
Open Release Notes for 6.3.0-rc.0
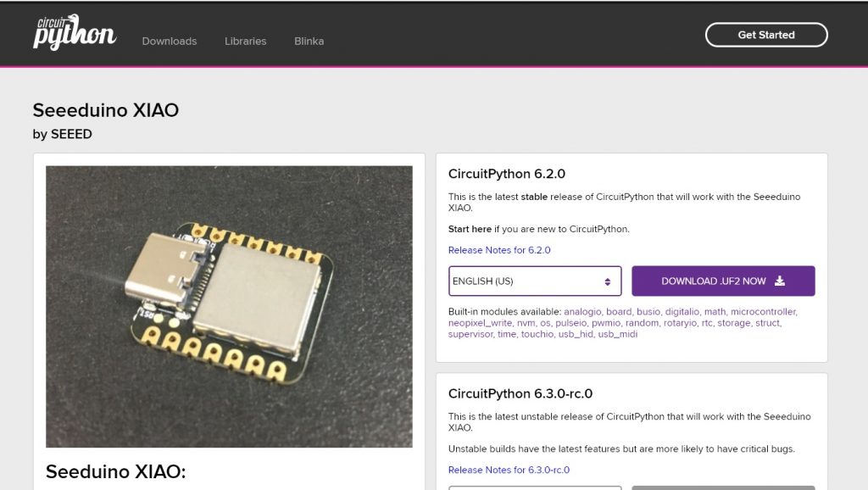tap(509, 470)
